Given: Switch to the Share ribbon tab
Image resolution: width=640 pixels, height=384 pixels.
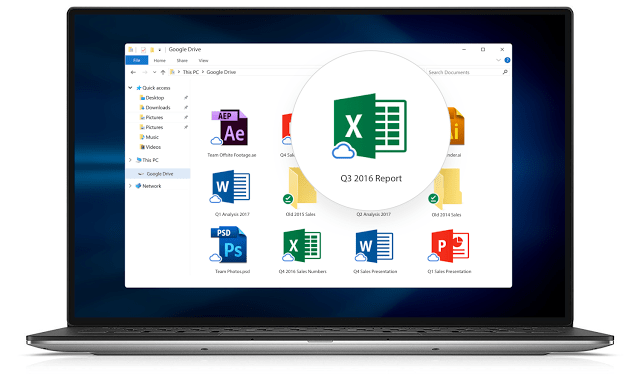Looking at the screenshot, I should pyautogui.click(x=182, y=60).
